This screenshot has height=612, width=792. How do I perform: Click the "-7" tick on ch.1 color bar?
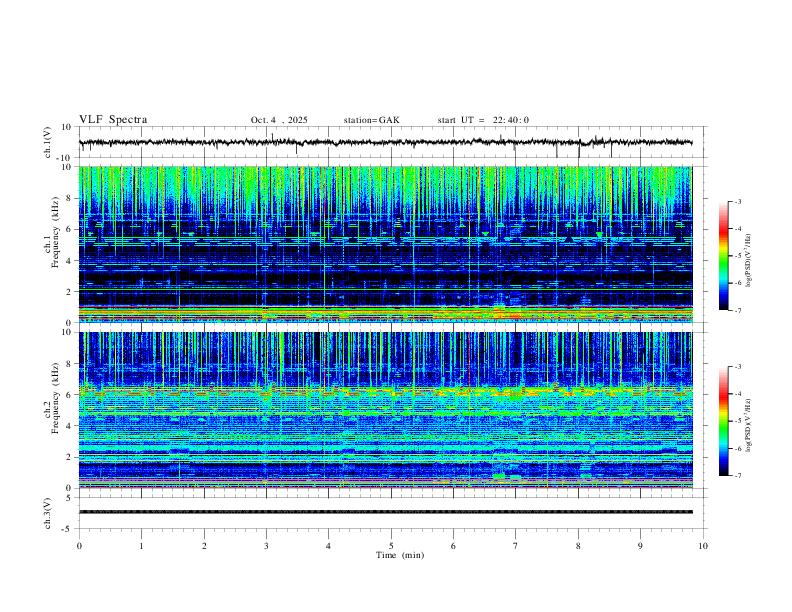click(x=738, y=310)
